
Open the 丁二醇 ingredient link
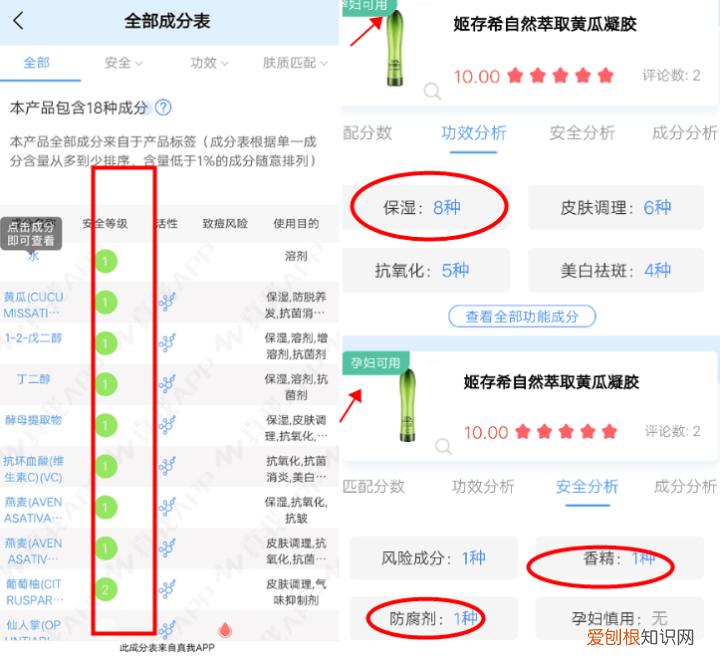click(x=33, y=379)
